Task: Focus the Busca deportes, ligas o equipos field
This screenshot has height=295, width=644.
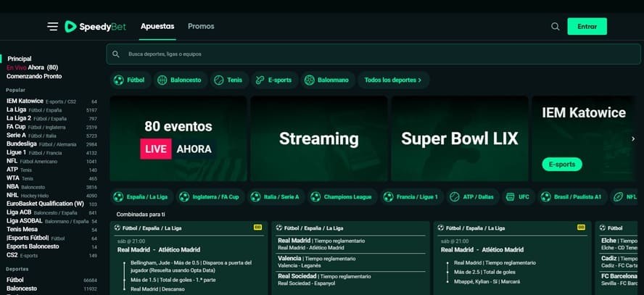Action: 373,54
